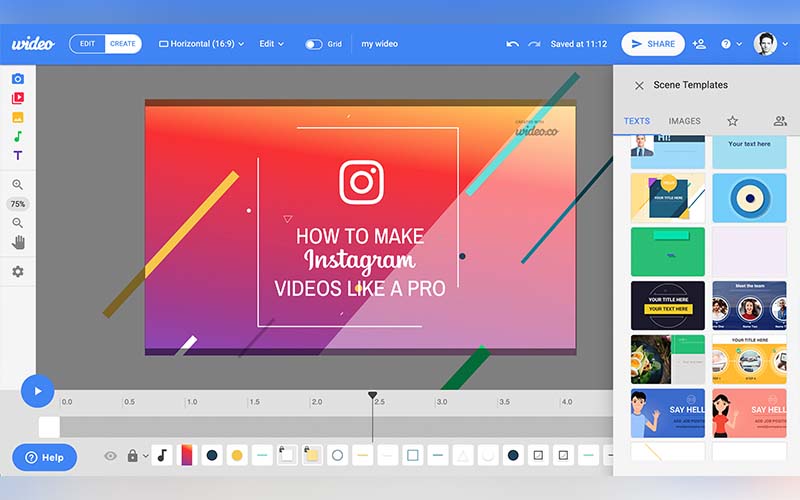Choose the green banner template
Screen dimensions: 800x500
click(x=667, y=252)
